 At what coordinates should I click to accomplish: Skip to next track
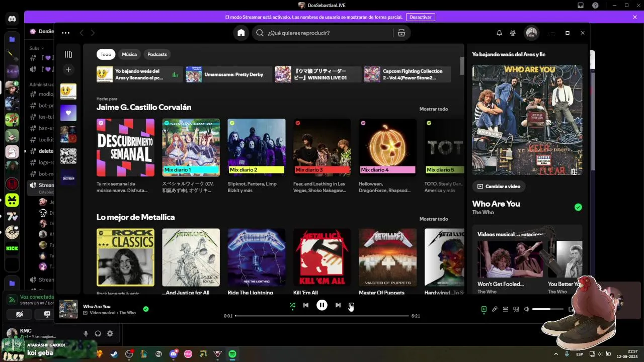(338, 305)
